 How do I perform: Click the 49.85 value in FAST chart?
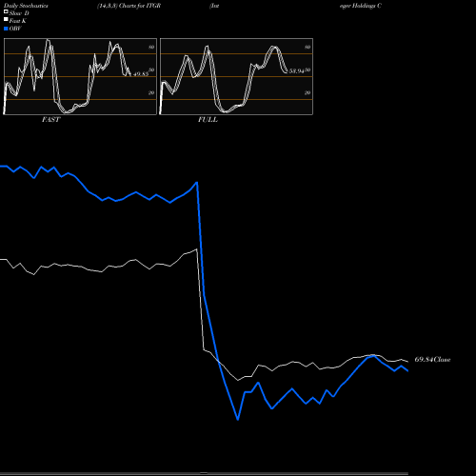click(x=141, y=74)
